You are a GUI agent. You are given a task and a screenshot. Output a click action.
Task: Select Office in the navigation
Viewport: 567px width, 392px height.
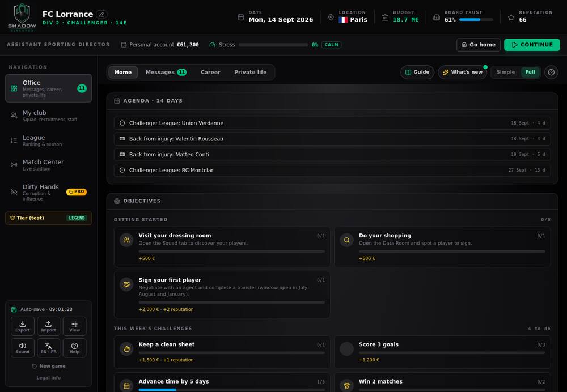coord(48,88)
